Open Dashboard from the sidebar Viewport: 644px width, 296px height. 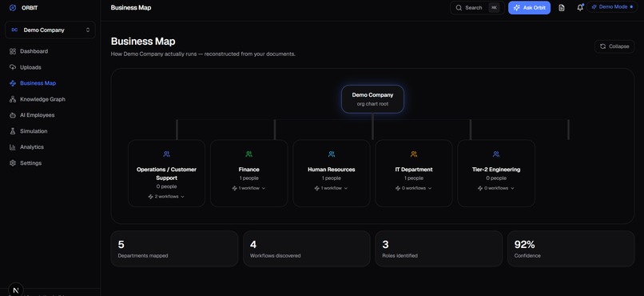(x=34, y=51)
